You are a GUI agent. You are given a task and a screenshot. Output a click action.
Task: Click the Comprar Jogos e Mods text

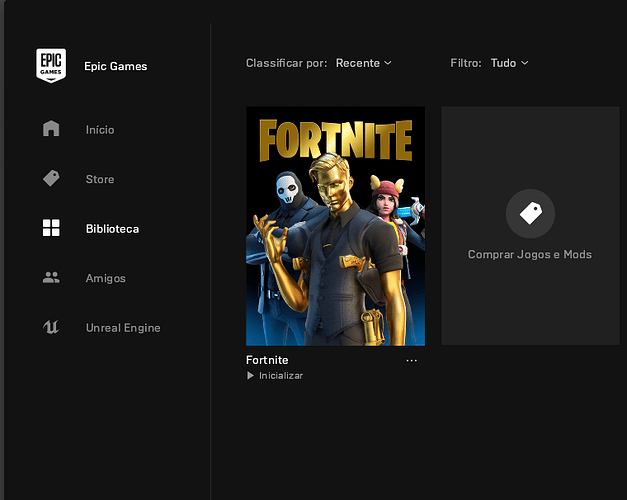pyautogui.click(x=530, y=255)
